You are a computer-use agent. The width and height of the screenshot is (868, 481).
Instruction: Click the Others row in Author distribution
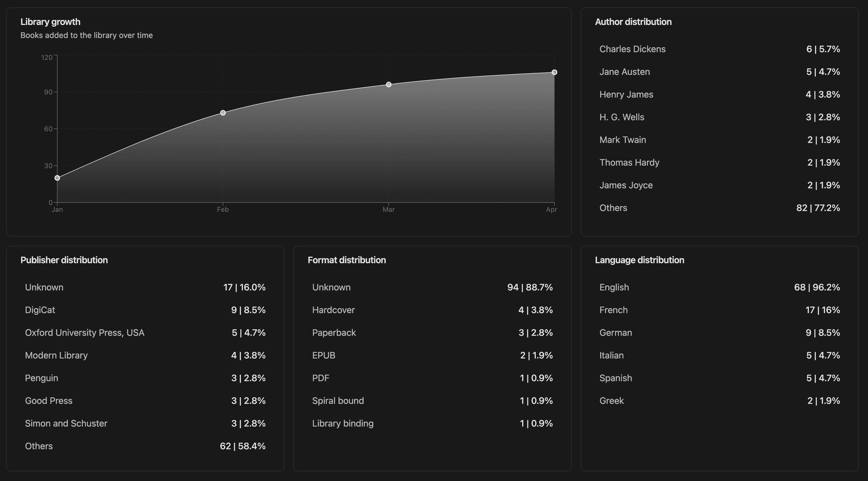point(613,208)
